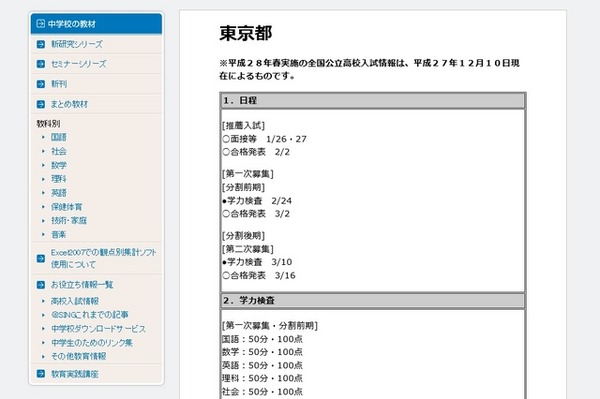The image size is (600, 399).
Task: Click the 理科：50分・100点 line
Action: [262, 378]
